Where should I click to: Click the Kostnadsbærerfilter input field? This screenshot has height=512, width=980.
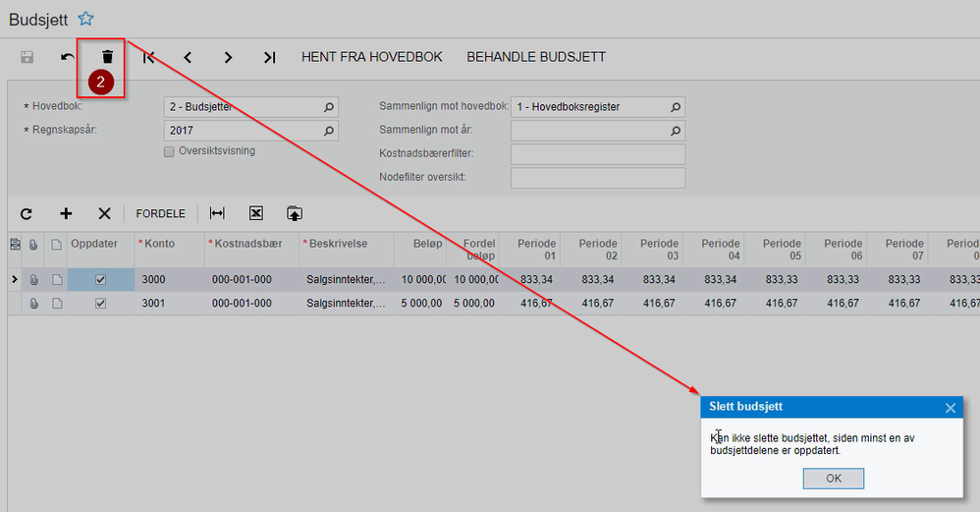point(597,154)
